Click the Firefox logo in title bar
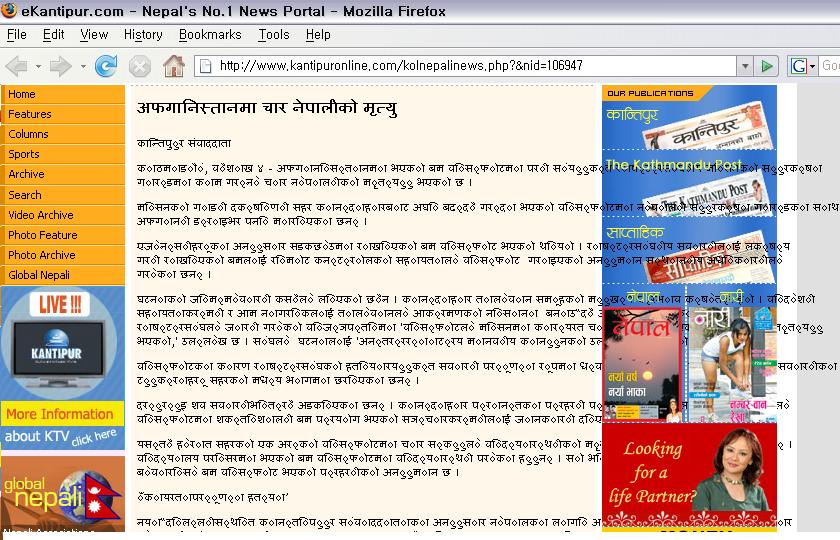 (9, 11)
